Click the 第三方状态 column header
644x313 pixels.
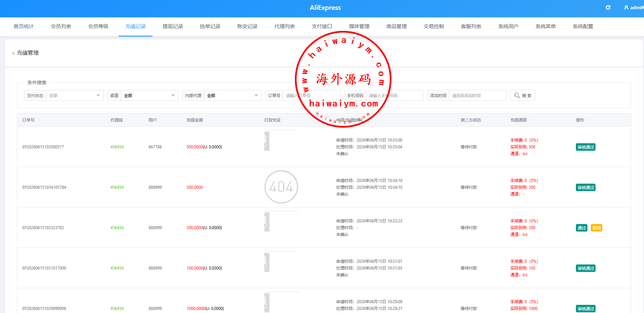pos(471,120)
